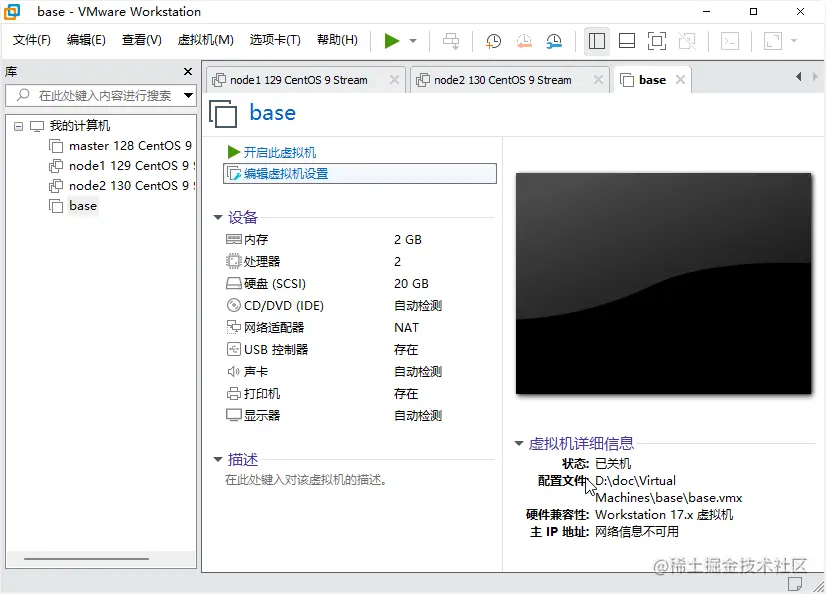This screenshot has height=594, width=826.
Task: Close the base tab
Action: [x=680, y=80]
